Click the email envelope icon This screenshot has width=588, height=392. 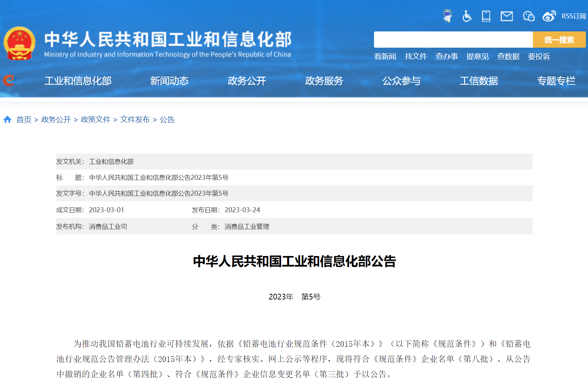[x=506, y=16]
